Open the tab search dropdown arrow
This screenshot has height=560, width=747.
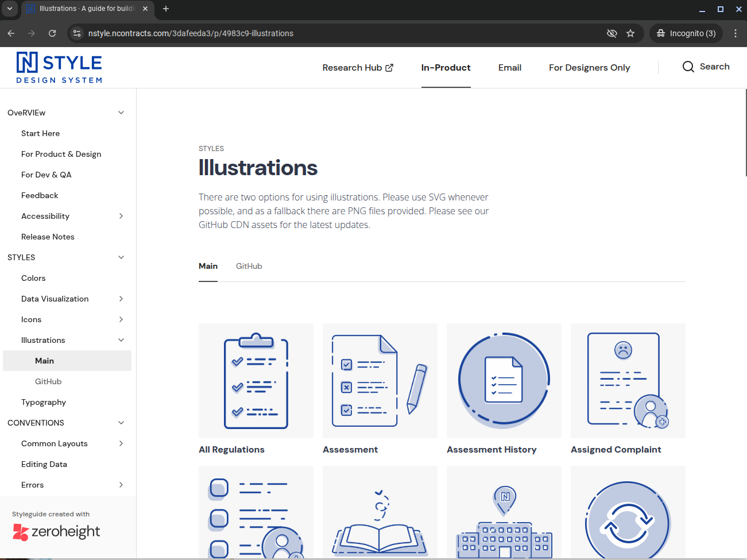click(x=10, y=9)
